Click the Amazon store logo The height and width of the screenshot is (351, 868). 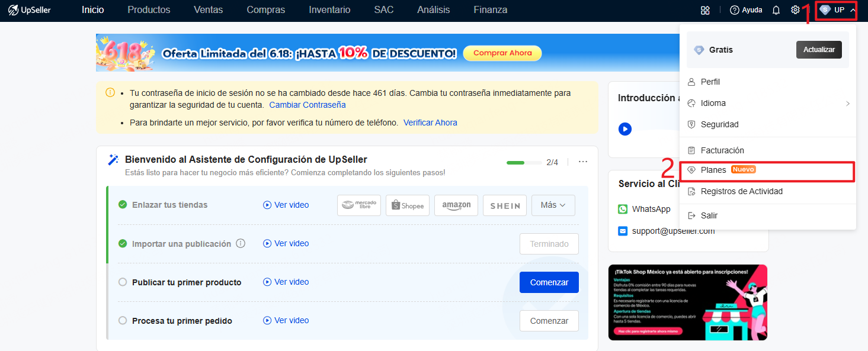click(456, 205)
